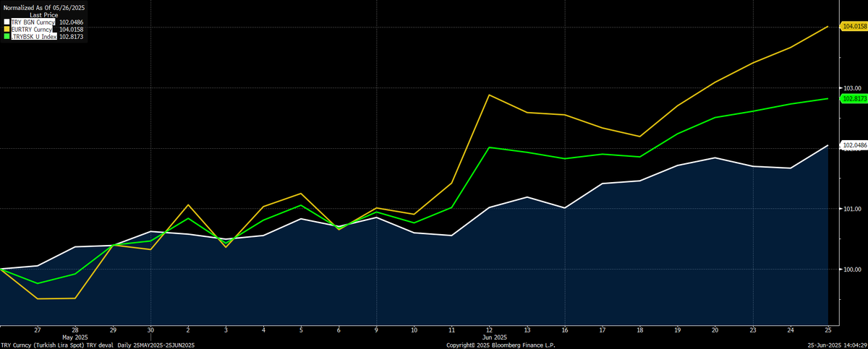This screenshot has height=349, width=868.
Task: Select the EURTRY Curncy legend label
Action: (x=32, y=29)
